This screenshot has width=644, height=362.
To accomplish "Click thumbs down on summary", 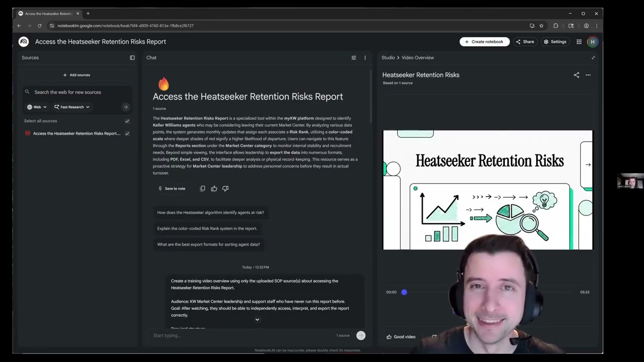I will click(x=225, y=189).
